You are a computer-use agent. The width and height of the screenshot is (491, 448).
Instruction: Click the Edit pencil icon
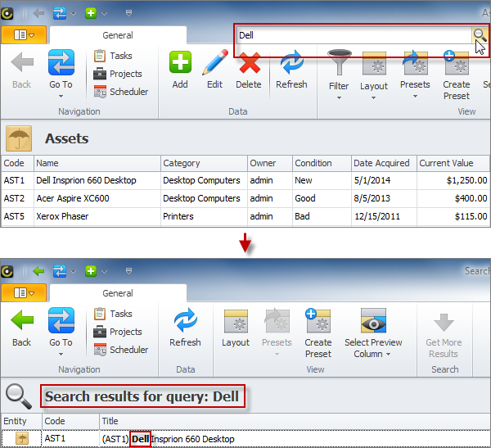[x=214, y=62]
